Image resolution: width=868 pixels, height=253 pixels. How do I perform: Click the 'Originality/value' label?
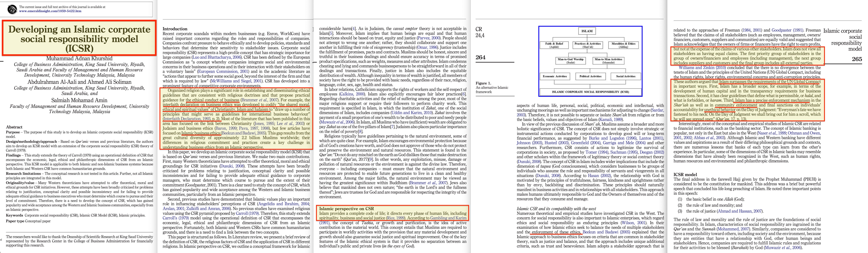(x=20, y=183)
